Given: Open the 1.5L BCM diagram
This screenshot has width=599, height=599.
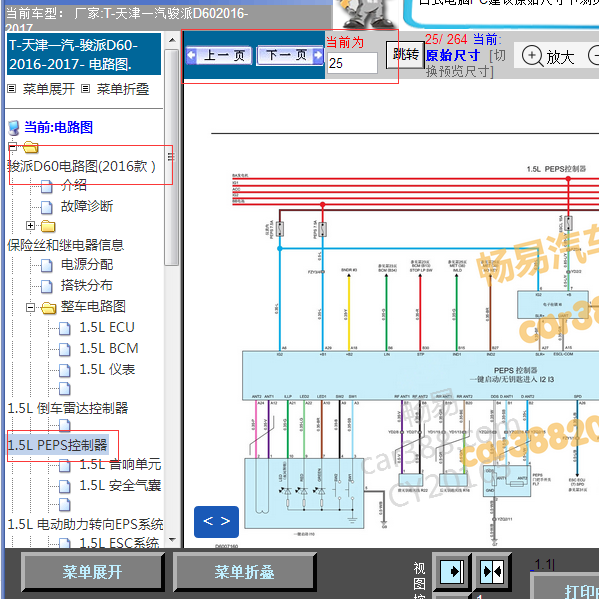Looking at the screenshot, I should [x=108, y=348].
